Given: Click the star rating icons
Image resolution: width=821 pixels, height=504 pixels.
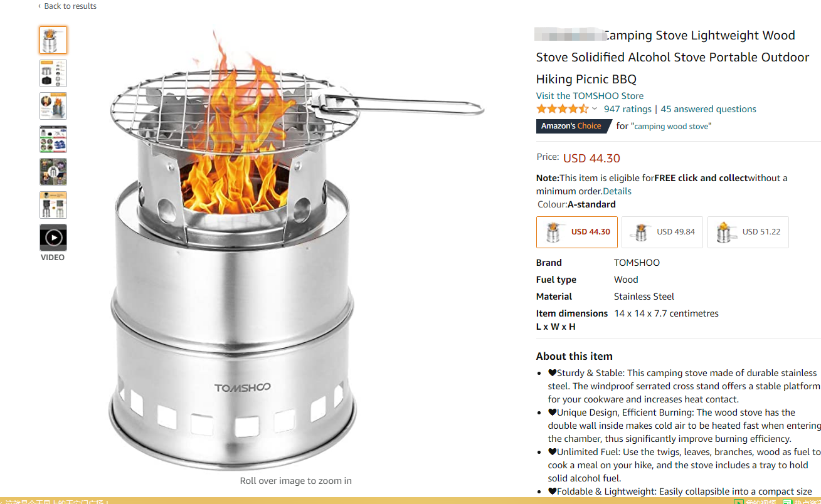Looking at the screenshot, I should point(563,109).
